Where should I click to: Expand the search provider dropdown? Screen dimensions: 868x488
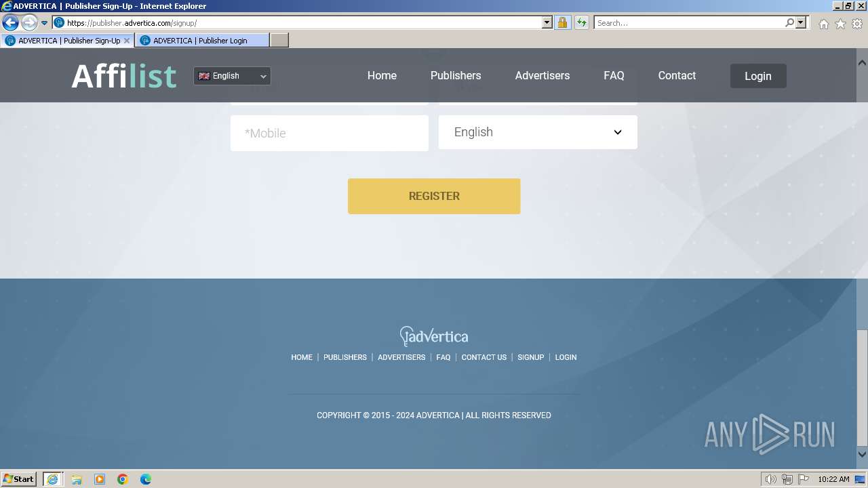click(x=801, y=23)
